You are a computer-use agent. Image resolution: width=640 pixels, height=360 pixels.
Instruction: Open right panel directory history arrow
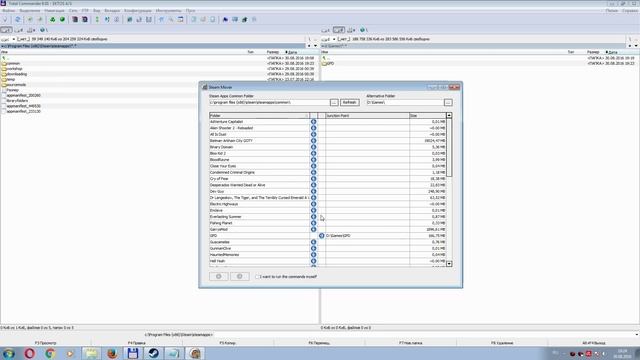pyautogui.click(x=636, y=46)
